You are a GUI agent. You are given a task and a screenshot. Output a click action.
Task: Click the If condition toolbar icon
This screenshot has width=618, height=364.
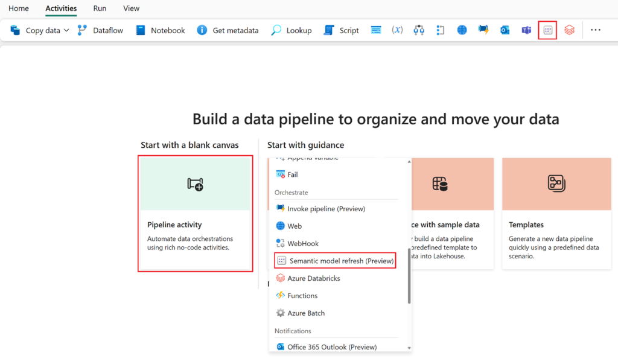tap(419, 30)
